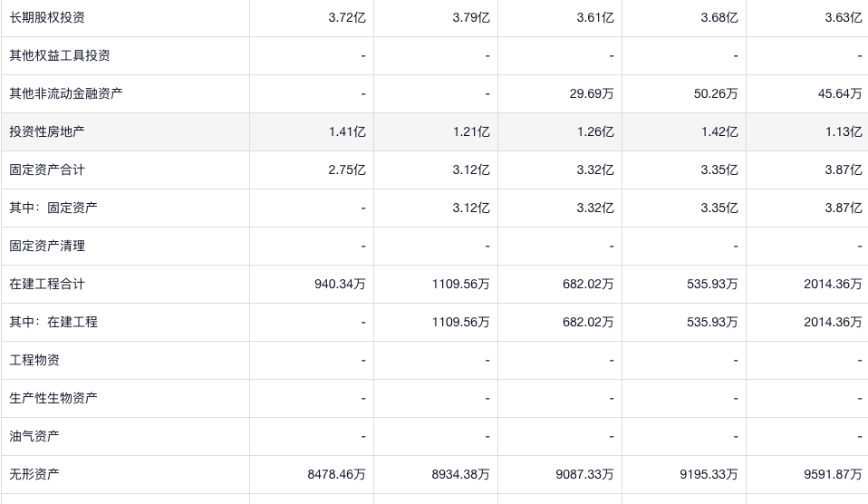Viewport: 868px width, 504px height.
Task: Click the 生产性生物资产 row label
Action: point(53,398)
